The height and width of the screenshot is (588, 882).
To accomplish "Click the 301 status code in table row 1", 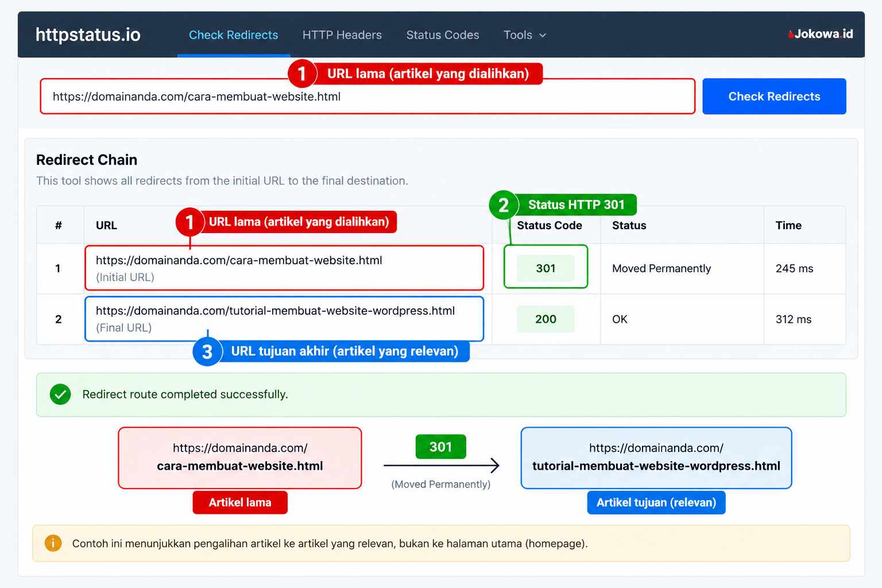I will (546, 268).
